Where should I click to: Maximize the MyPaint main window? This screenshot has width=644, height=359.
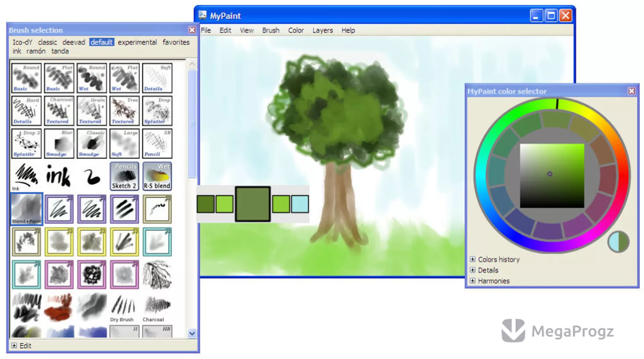coord(551,15)
